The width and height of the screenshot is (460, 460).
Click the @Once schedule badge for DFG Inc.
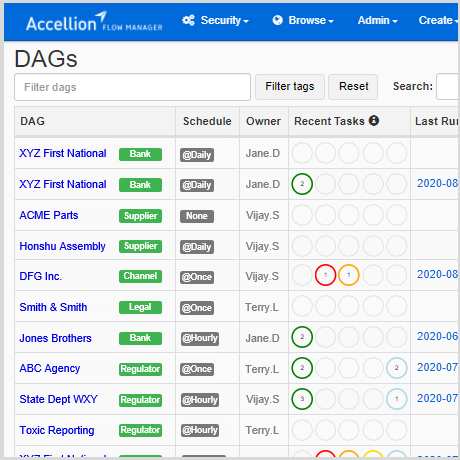click(197, 277)
